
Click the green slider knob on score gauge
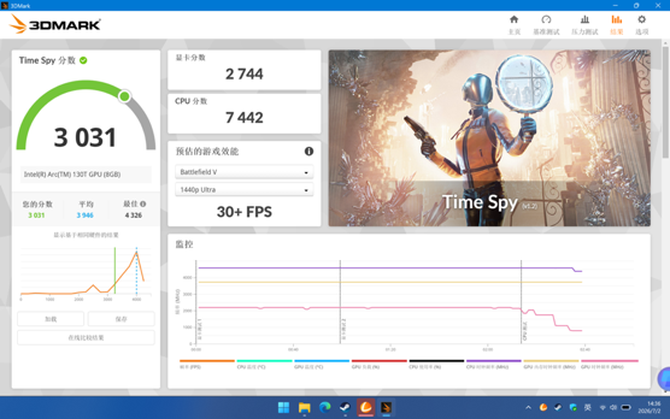coord(124,96)
